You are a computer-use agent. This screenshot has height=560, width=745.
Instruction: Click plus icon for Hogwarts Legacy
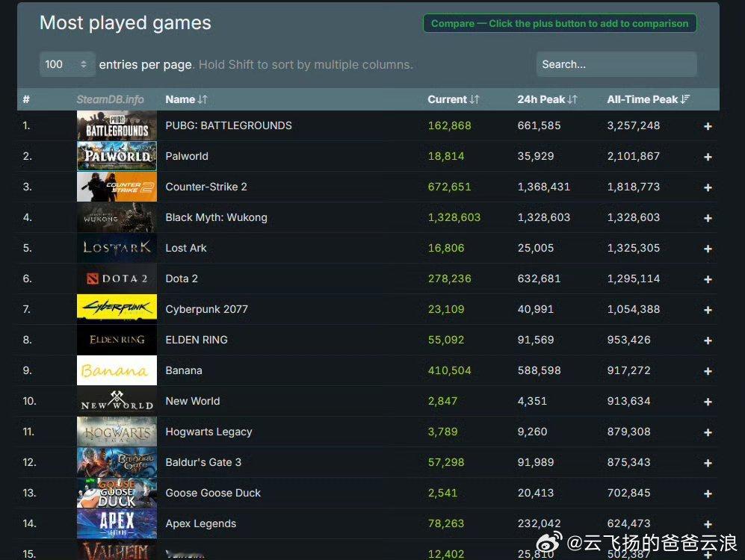pyautogui.click(x=708, y=432)
